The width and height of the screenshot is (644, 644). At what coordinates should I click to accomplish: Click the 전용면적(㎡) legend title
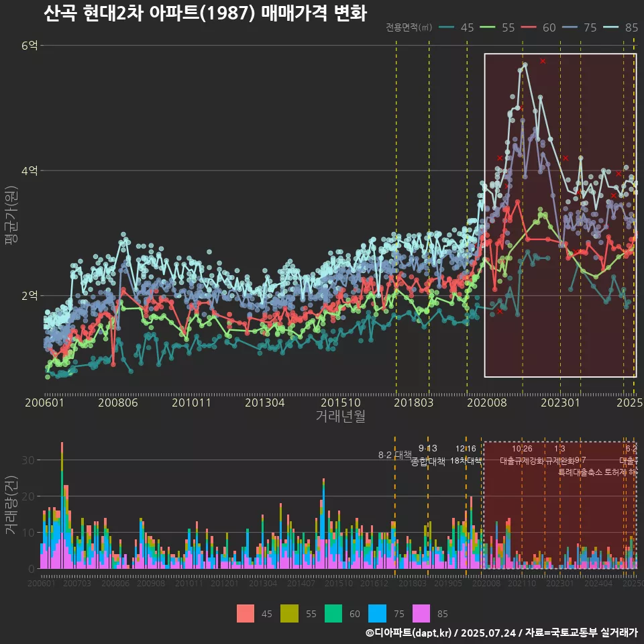coord(409,27)
